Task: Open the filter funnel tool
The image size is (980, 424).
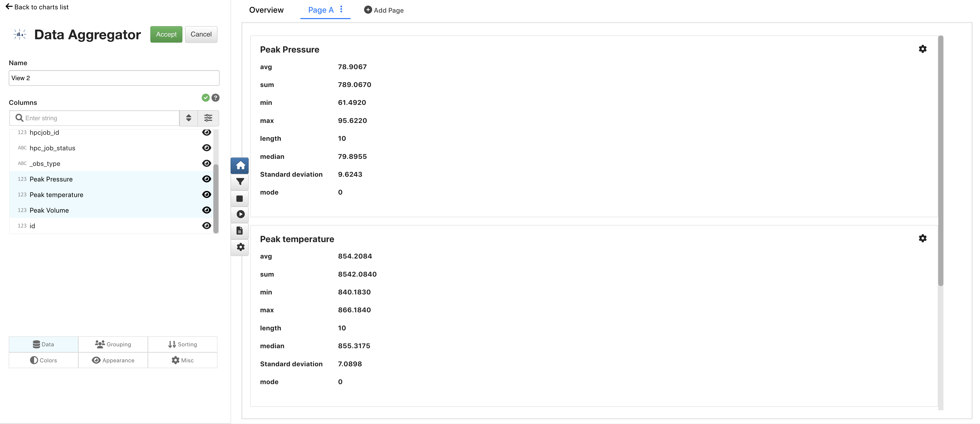Action: [x=240, y=182]
